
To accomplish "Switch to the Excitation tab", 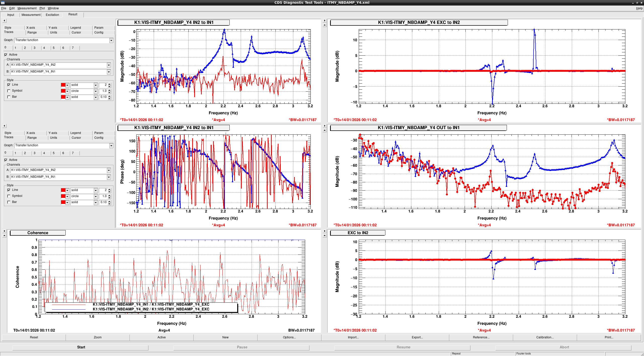I will tap(52, 15).
